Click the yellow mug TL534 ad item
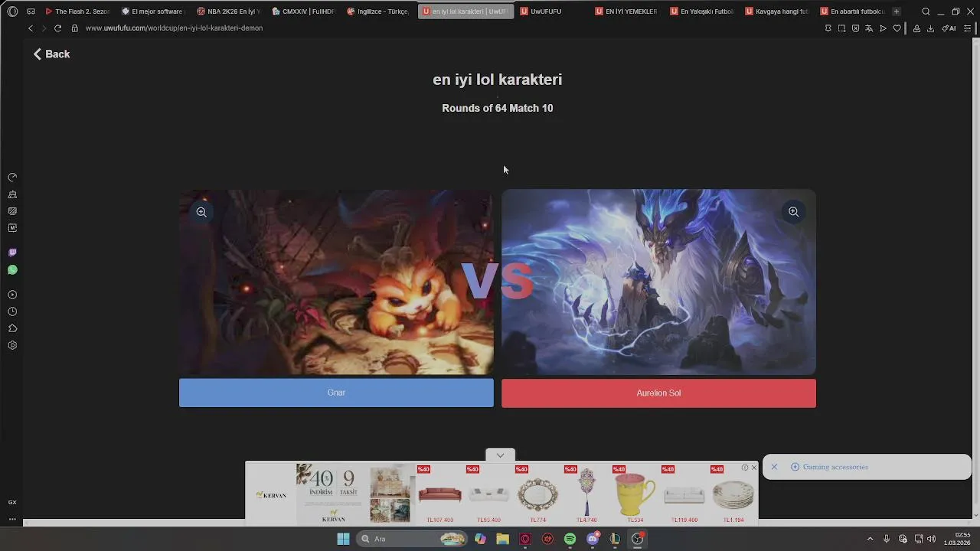Viewport: 980px width, 551px height. (x=635, y=494)
